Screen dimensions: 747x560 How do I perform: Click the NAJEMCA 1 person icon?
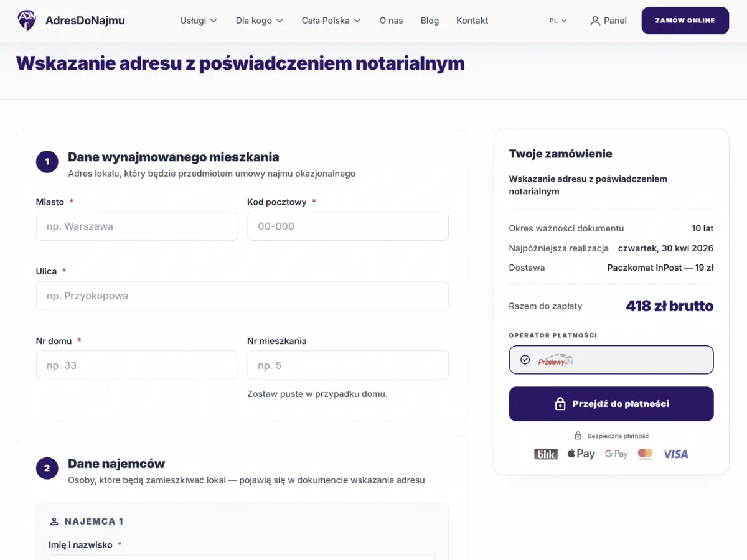[53, 521]
